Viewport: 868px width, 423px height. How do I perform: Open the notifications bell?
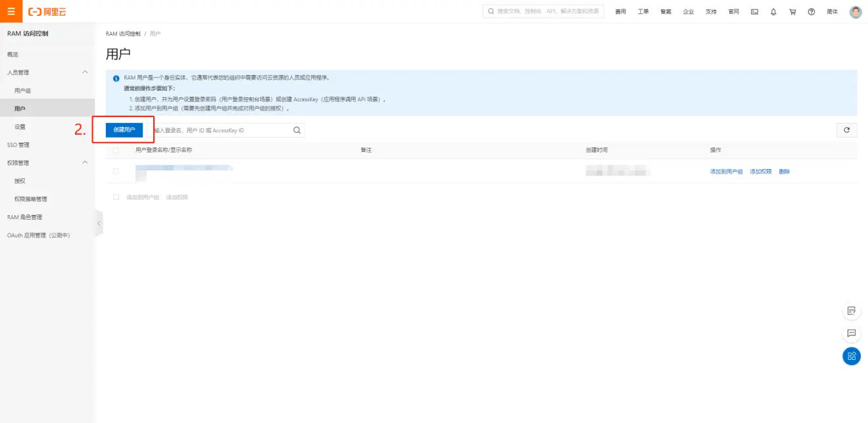[x=773, y=11]
